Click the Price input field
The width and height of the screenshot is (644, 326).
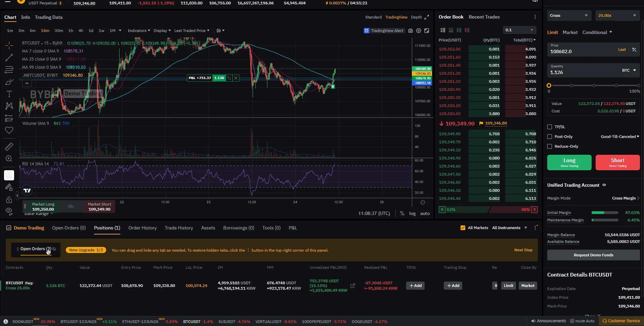coord(581,51)
